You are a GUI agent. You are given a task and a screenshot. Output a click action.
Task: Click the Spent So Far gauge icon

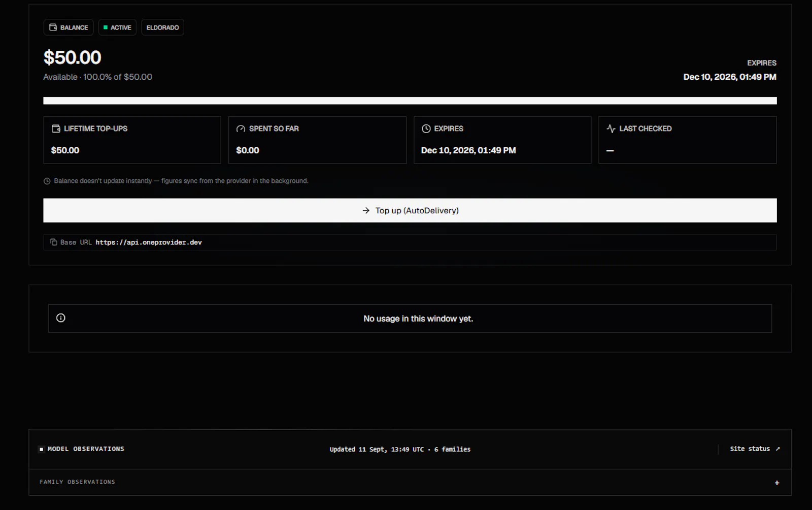tap(241, 129)
